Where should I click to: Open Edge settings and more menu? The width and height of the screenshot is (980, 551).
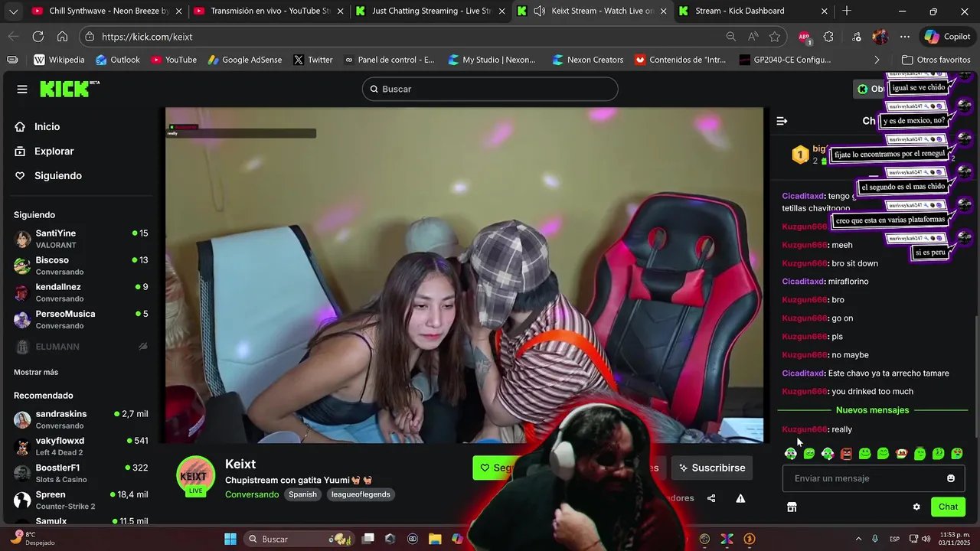[x=905, y=37]
